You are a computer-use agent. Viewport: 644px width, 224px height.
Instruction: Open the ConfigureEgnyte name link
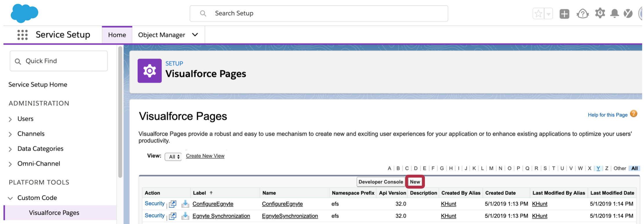click(282, 204)
